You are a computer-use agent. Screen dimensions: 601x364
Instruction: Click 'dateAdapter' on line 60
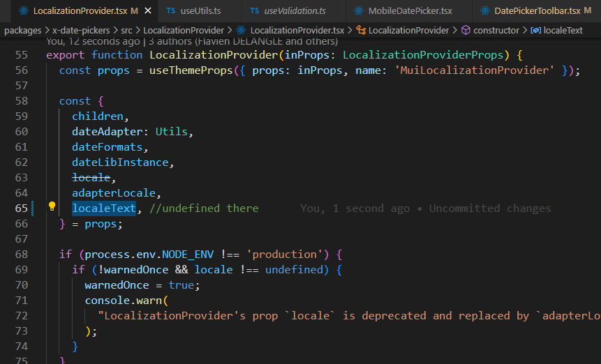pyautogui.click(x=107, y=132)
